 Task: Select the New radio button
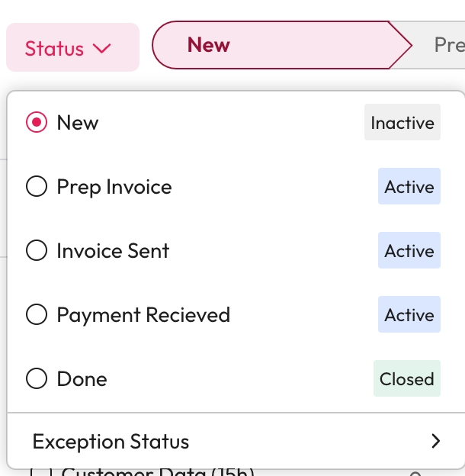click(37, 123)
